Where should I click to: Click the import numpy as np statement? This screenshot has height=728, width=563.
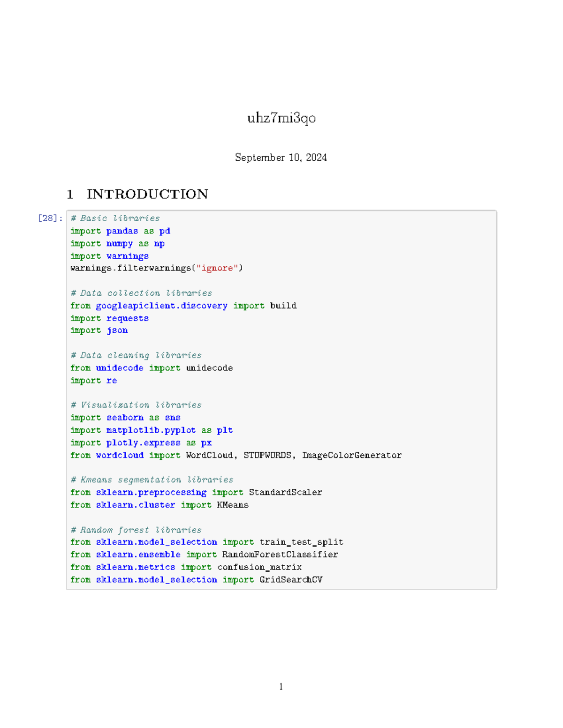(116, 243)
